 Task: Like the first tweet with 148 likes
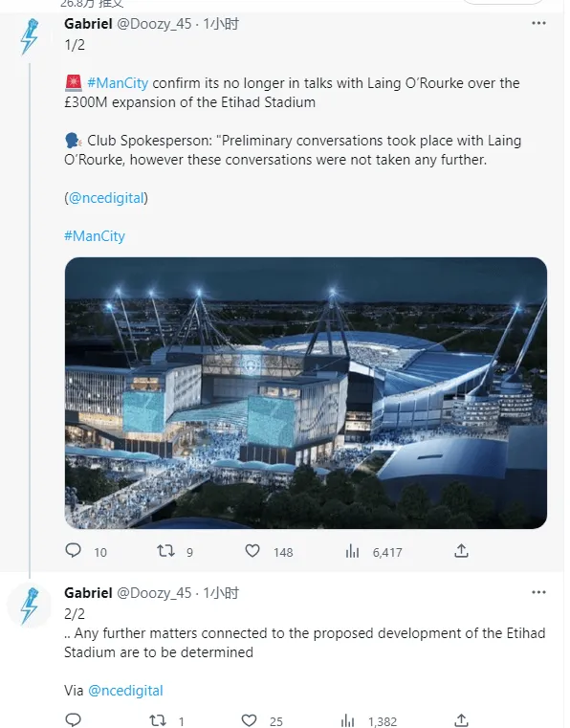point(252,551)
